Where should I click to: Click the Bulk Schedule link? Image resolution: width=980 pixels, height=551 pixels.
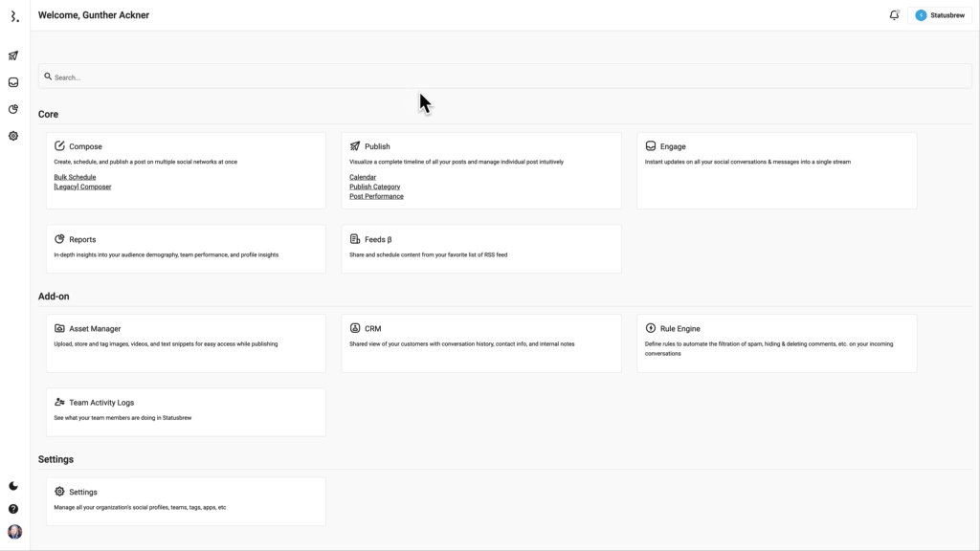pos(77,177)
